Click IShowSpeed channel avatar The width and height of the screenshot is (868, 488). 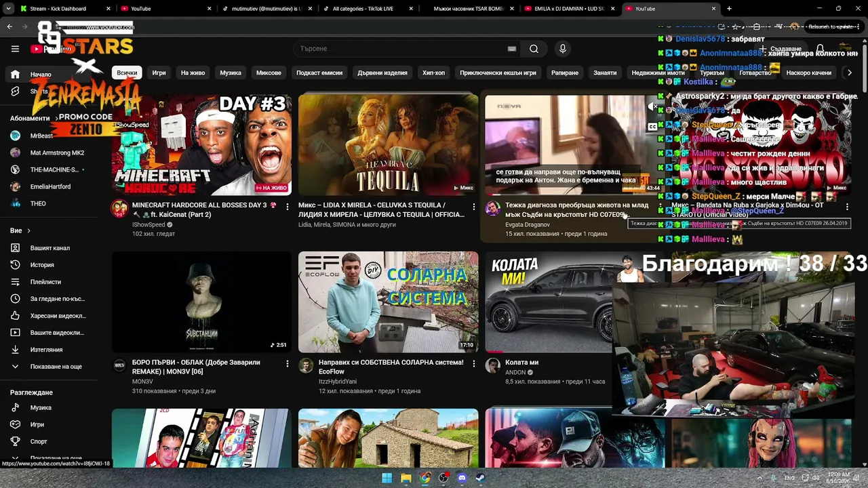(x=119, y=208)
